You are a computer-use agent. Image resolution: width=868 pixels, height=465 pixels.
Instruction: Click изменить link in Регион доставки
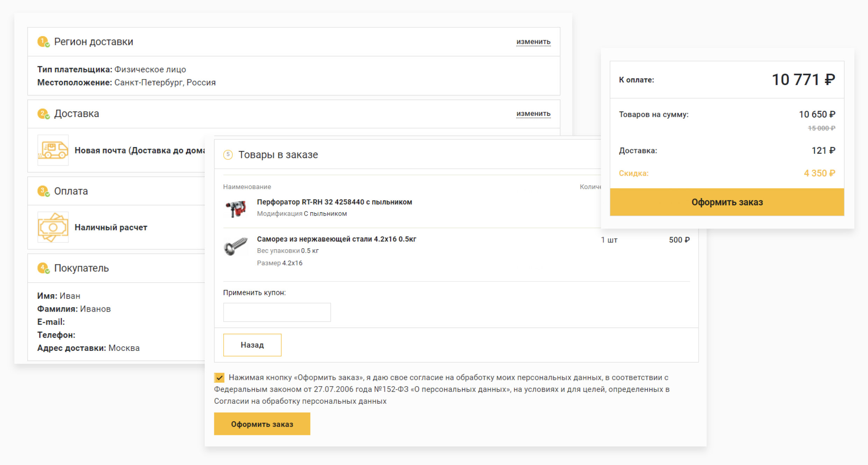coord(533,42)
